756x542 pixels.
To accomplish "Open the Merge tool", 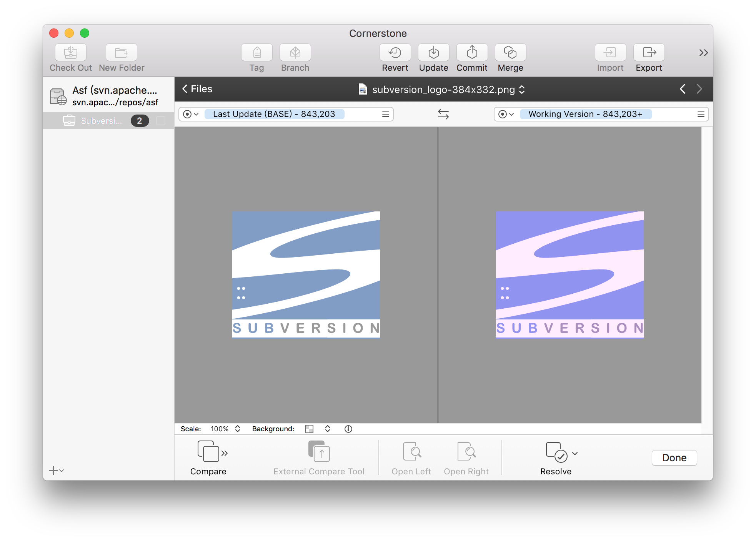I will point(510,57).
